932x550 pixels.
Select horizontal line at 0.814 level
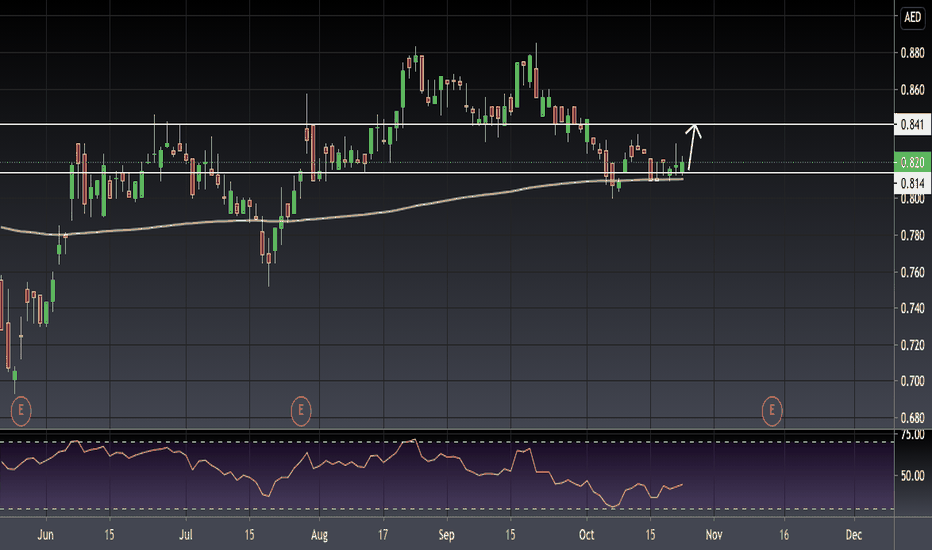click(x=446, y=173)
